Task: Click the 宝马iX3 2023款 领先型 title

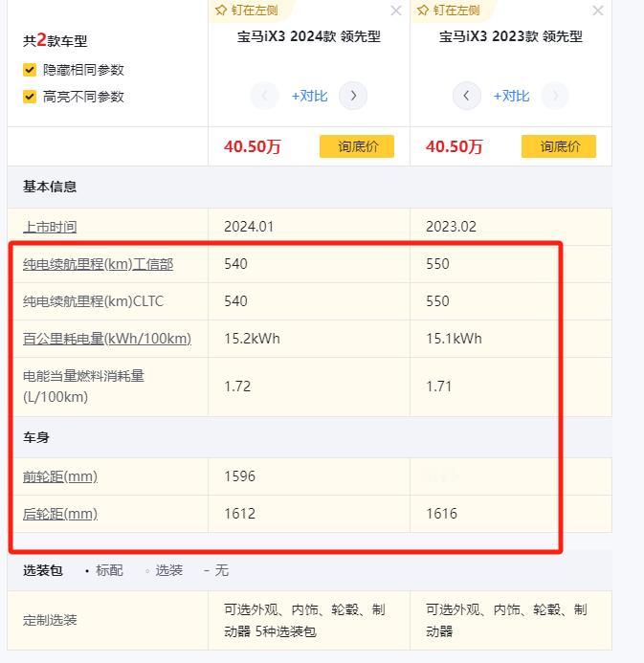Action: (x=511, y=36)
